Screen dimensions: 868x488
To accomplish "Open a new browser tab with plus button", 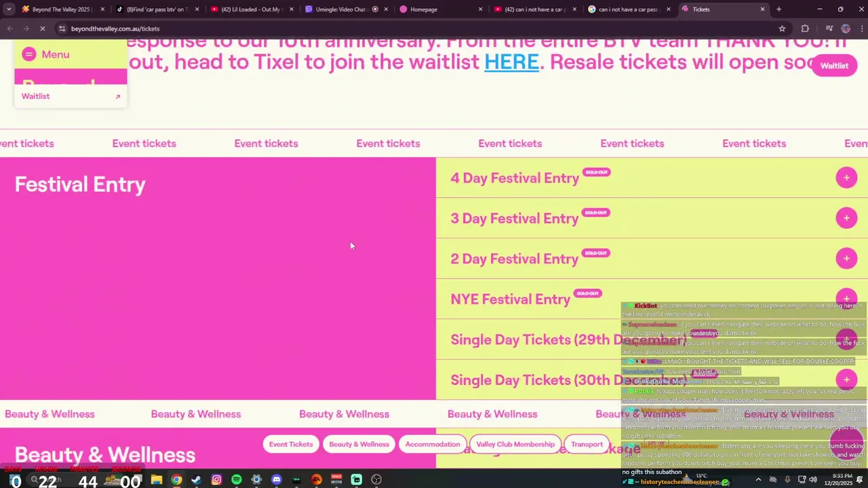I will 778,9.
